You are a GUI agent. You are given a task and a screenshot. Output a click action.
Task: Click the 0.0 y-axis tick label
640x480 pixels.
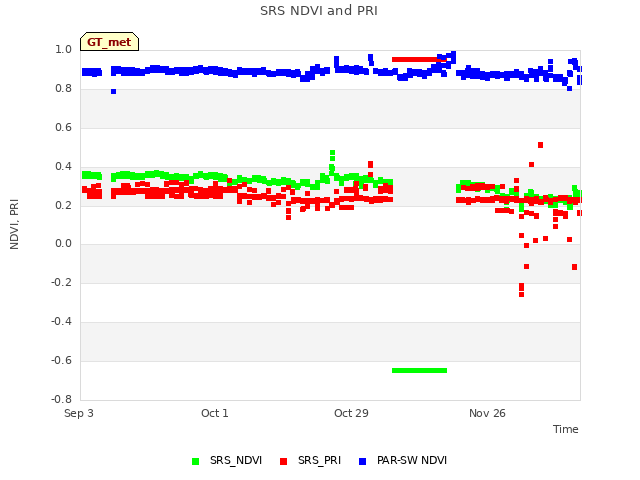(63, 244)
